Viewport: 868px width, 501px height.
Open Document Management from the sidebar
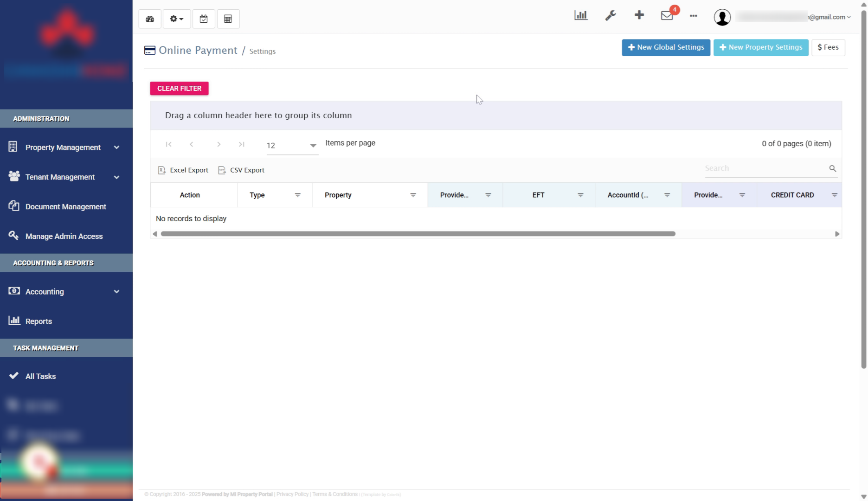(x=66, y=206)
